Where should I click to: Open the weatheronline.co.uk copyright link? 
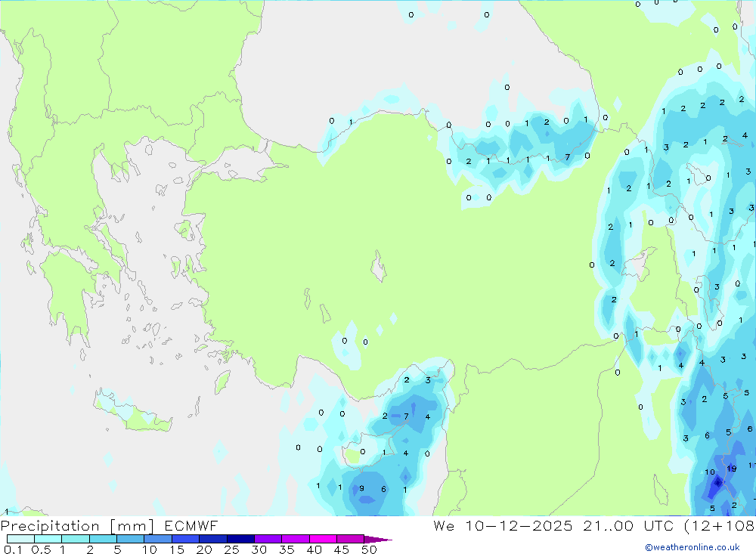point(692,547)
